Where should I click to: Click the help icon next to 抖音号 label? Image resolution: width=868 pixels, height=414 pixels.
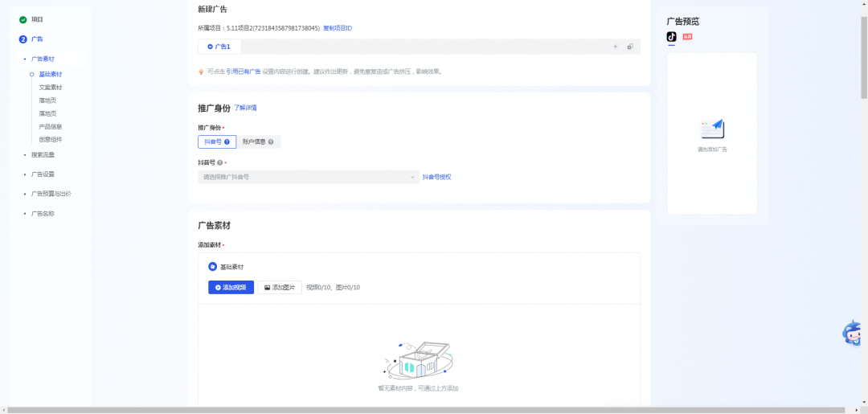[x=219, y=162]
